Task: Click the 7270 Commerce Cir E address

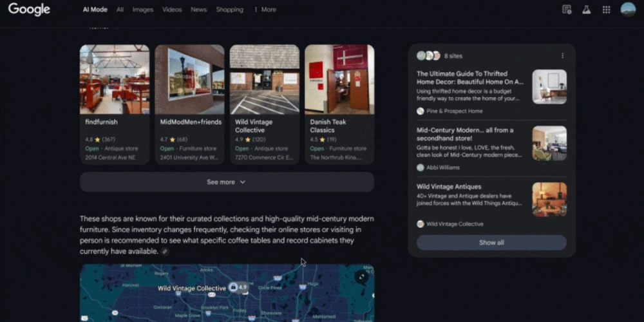Action: point(264,157)
